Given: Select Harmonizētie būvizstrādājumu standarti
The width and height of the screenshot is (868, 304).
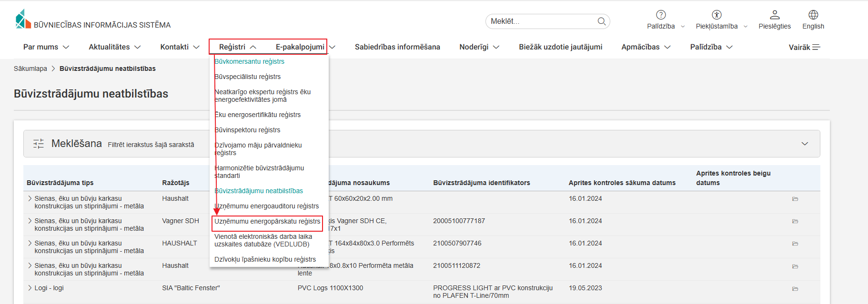Looking at the screenshot, I should pos(259,172).
